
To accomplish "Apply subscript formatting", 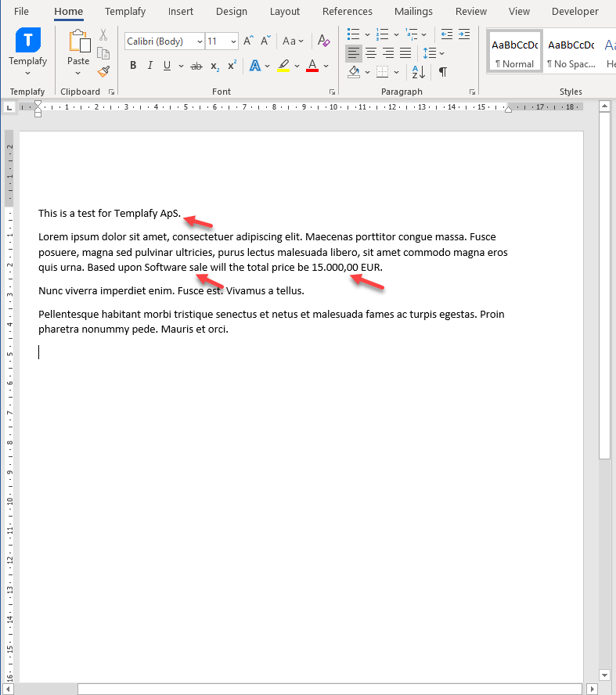I will tap(215, 66).
